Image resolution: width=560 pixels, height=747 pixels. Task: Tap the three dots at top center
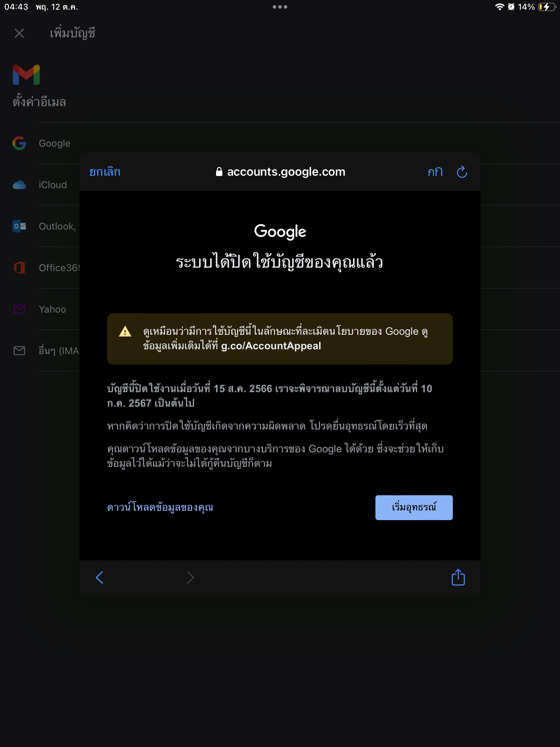[x=280, y=7]
